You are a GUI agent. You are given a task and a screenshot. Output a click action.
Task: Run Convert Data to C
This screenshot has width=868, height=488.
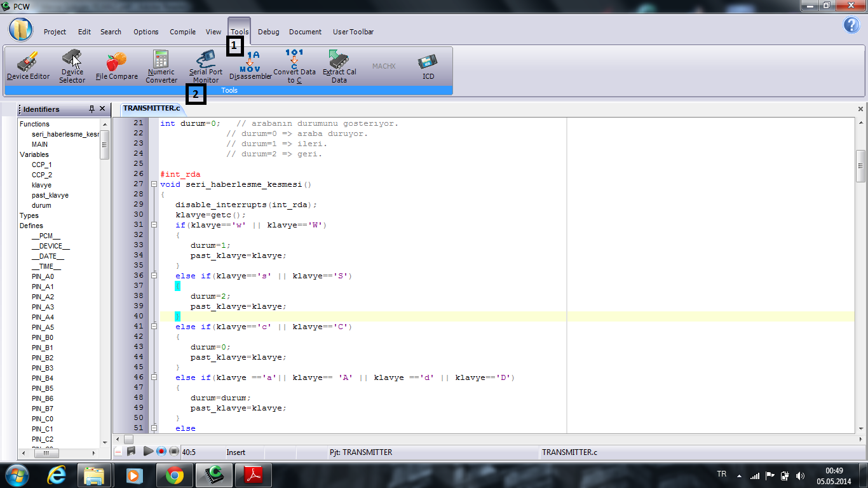pyautogui.click(x=294, y=66)
